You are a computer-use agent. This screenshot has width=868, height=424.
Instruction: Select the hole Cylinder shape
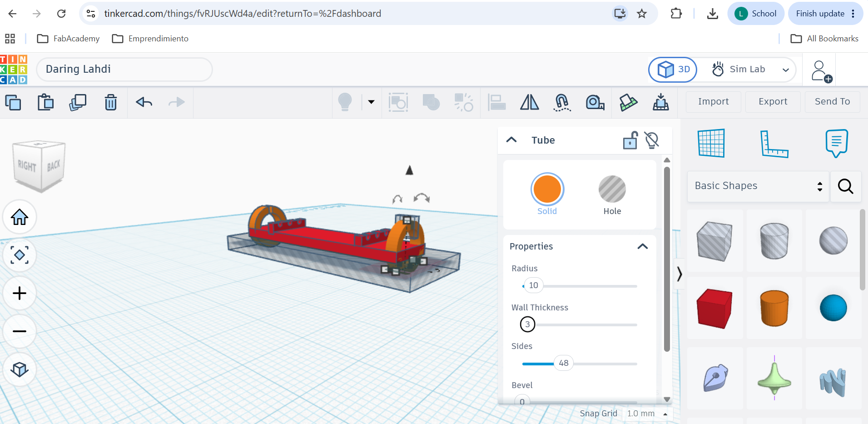pos(774,240)
